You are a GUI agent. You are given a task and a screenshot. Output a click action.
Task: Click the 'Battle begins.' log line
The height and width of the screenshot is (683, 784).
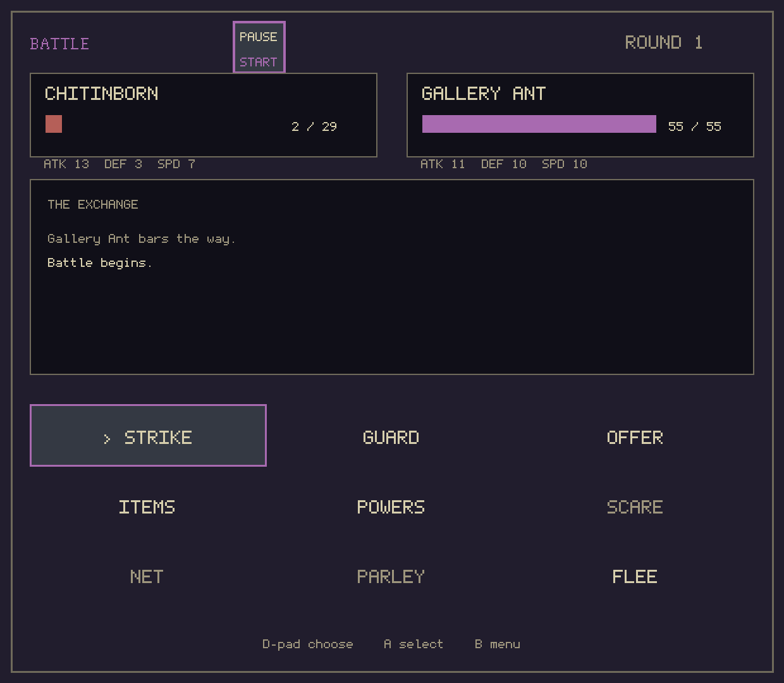coord(100,263)
